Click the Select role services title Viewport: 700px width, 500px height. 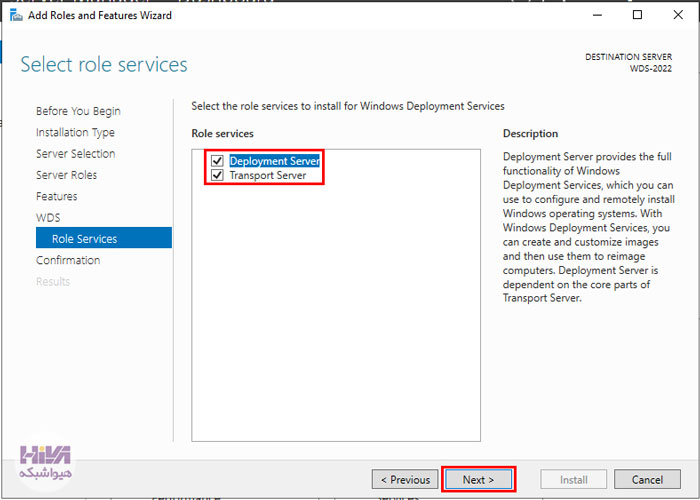(x=104, y=64)
